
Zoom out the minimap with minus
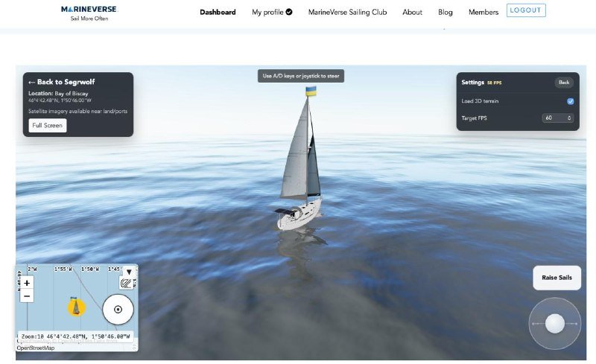[x=27, y=296]
